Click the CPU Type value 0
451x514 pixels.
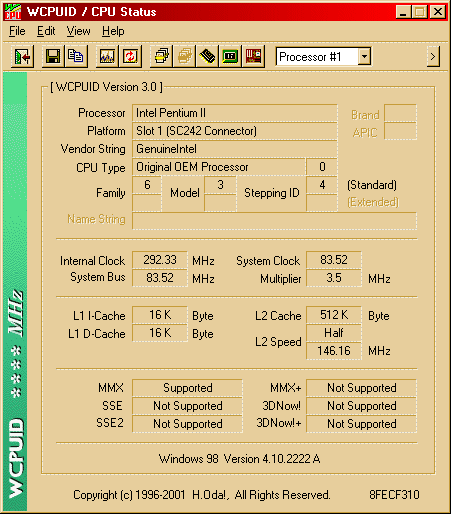322,167
